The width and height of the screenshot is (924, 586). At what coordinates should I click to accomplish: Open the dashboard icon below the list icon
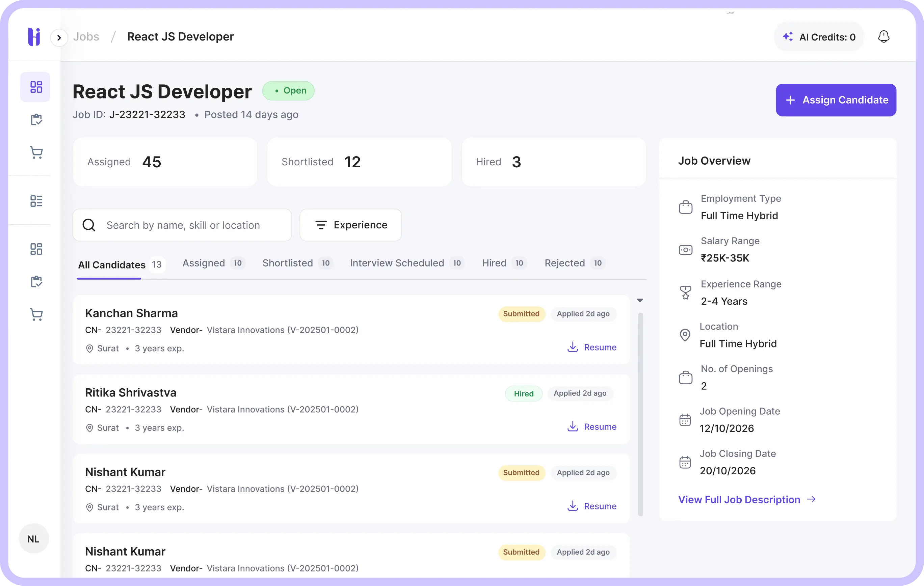pos(36,249)
